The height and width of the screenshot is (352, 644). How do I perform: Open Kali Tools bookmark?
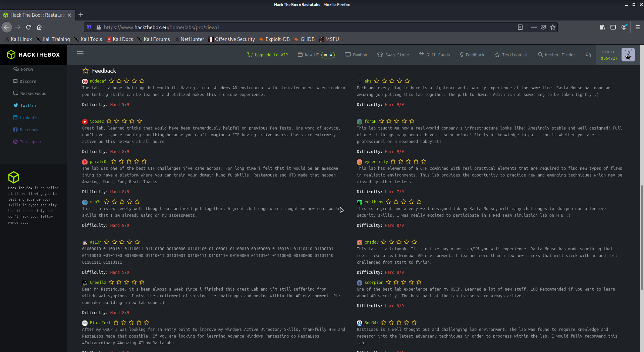pyautogui.click(x=88, y=39)
